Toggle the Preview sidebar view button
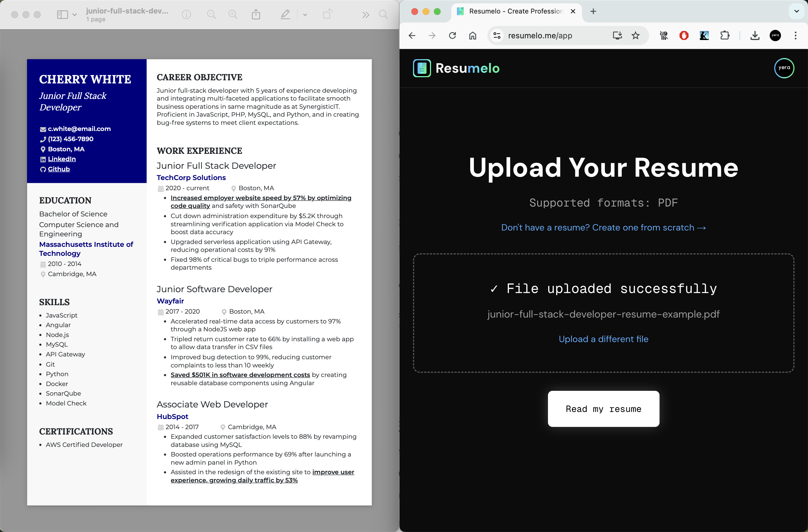Screen dimensions: 808x532 pyautogui.click(x=63, y=15)
